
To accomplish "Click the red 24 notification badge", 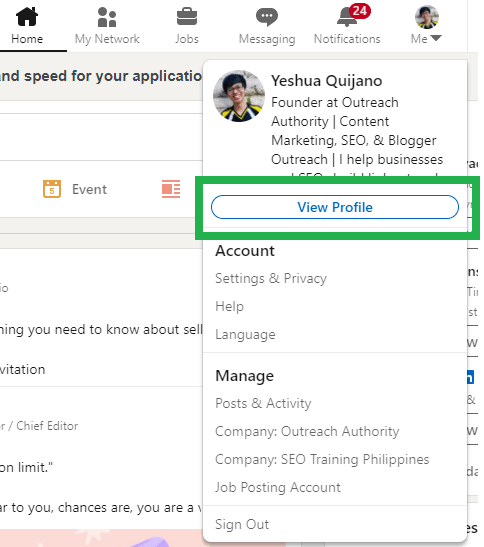I will point(360,11).
